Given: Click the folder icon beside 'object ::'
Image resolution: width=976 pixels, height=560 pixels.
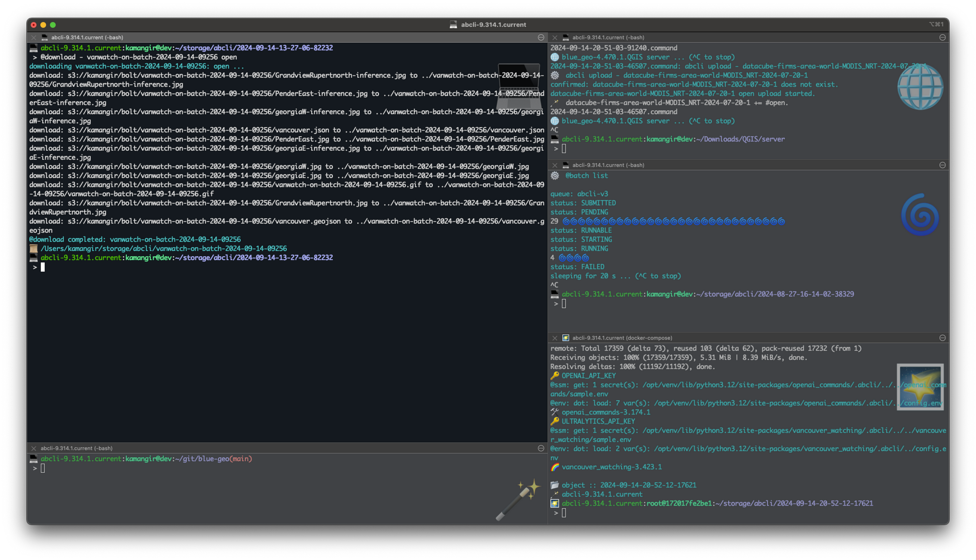Looking at the screenshot, I should click(x=554, y=485).
